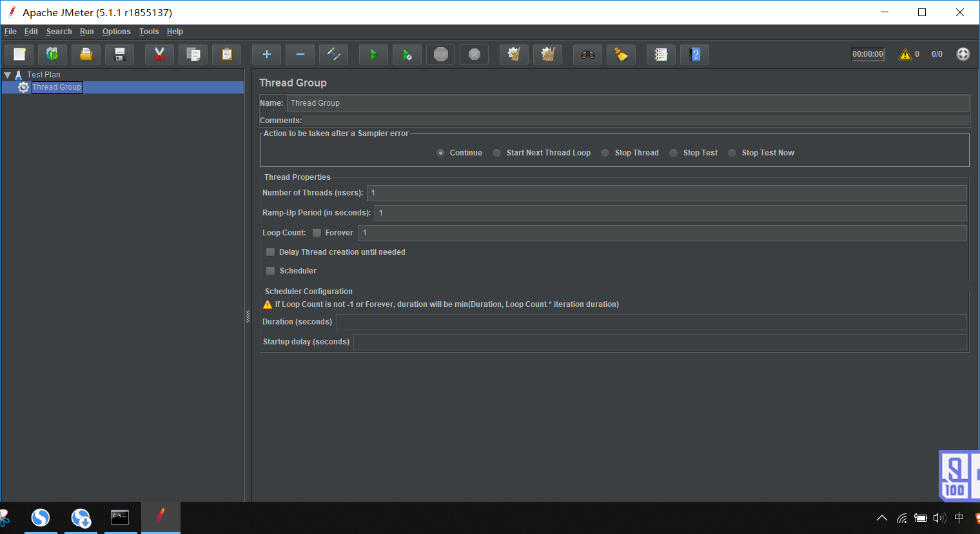
Task: Collapse the Test Plan tree arrow
Action: (x=7, y=75)
